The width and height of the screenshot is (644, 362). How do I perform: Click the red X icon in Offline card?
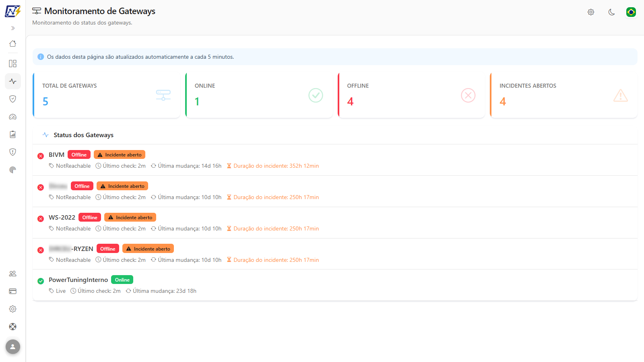(468, 95)
